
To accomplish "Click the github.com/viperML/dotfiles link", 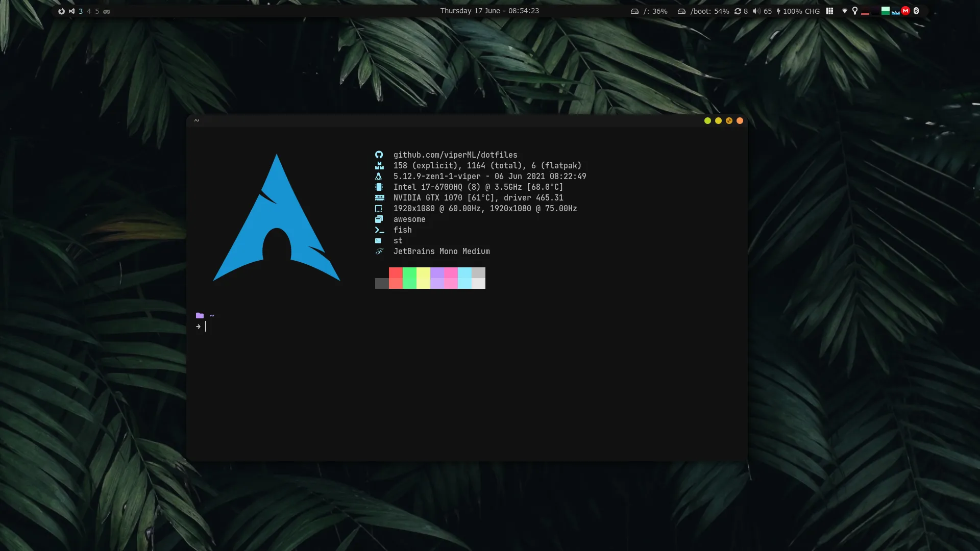I will click(x=455, y=155).
